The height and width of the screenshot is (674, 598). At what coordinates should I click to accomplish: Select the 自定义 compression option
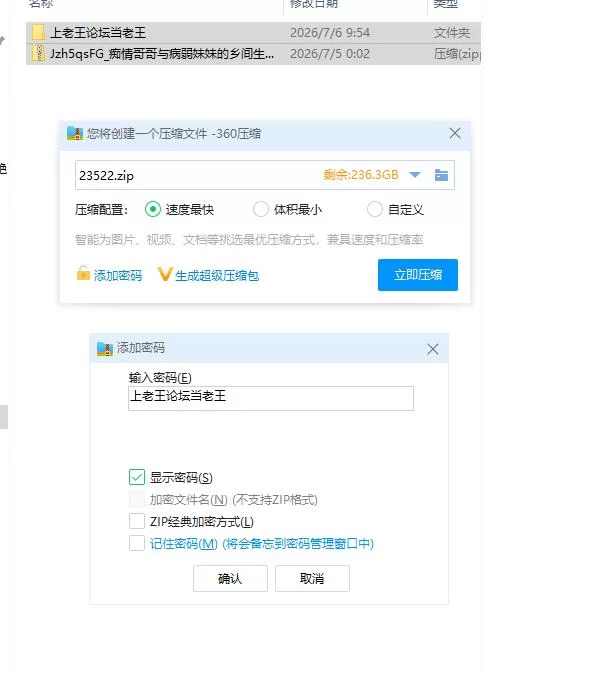click(374, 210)
